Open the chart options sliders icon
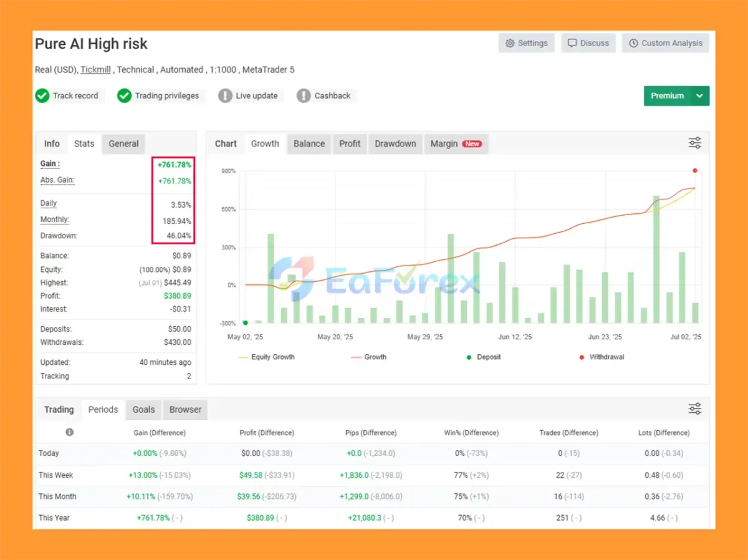The height and width of the screenshot is (560, 748). [x=694, y=143]
